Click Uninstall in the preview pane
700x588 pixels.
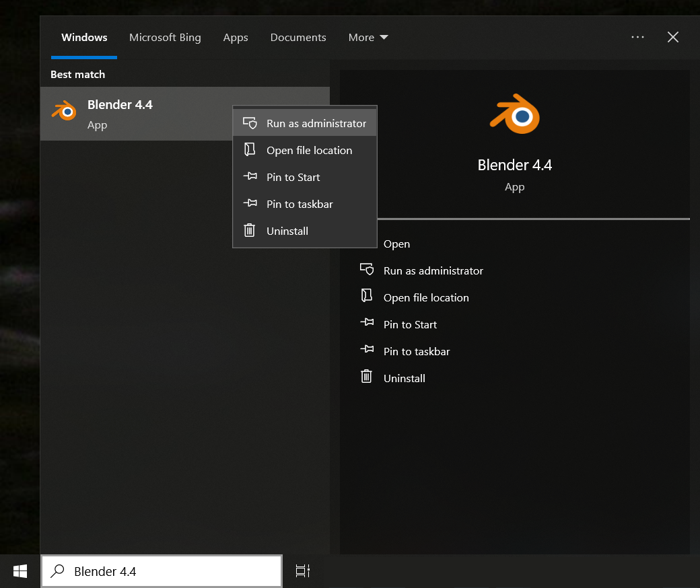point(393,378)
